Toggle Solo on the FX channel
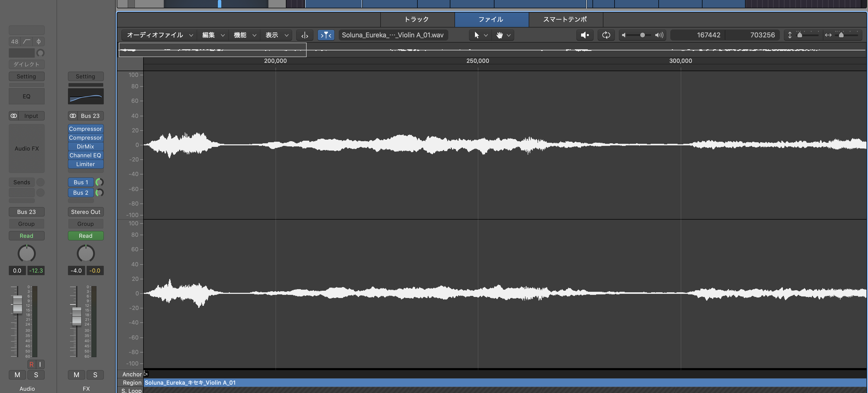 pos(95,375)
